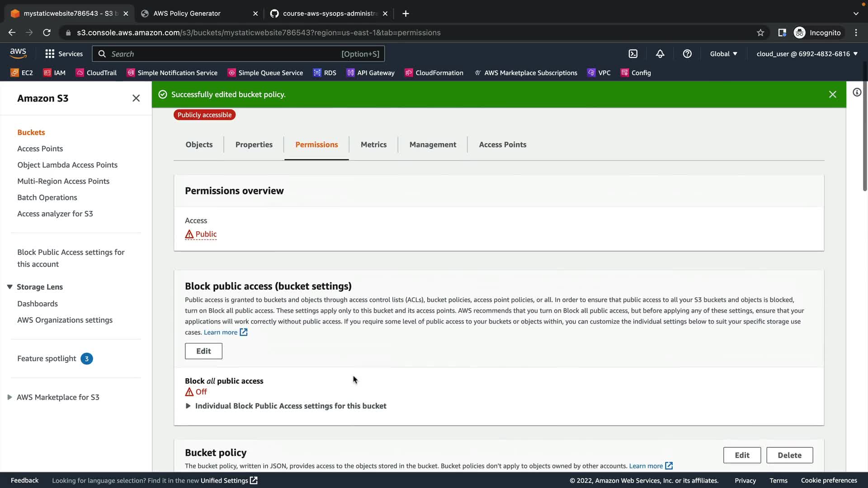Delete the bucket policy
The height and width of the screenshot is (488, 868).
click(x=789, y=455)
